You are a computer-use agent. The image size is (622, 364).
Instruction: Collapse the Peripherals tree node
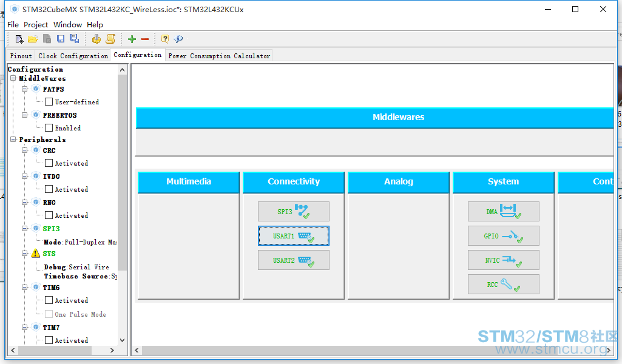pyautogui.click(x=13, y=139)
